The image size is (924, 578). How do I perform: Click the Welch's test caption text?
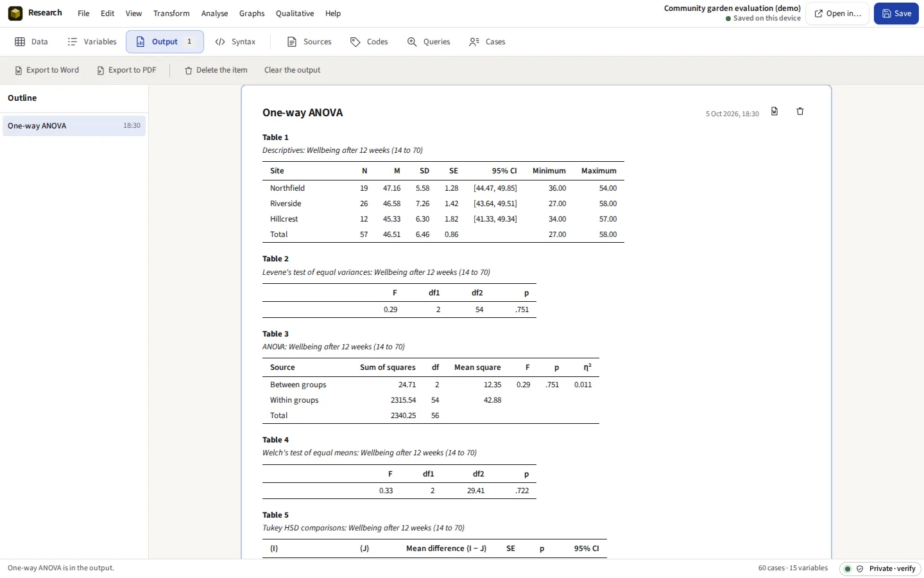(x=370, y=453)
